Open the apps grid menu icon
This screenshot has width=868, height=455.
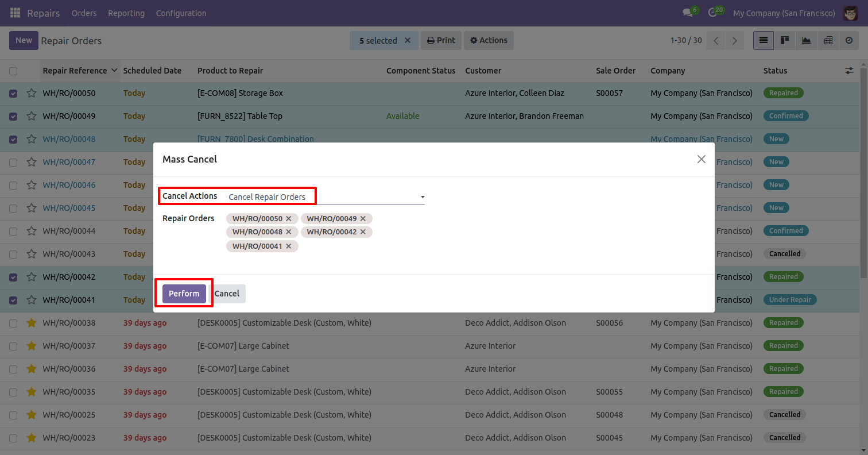tap(15, 13)
